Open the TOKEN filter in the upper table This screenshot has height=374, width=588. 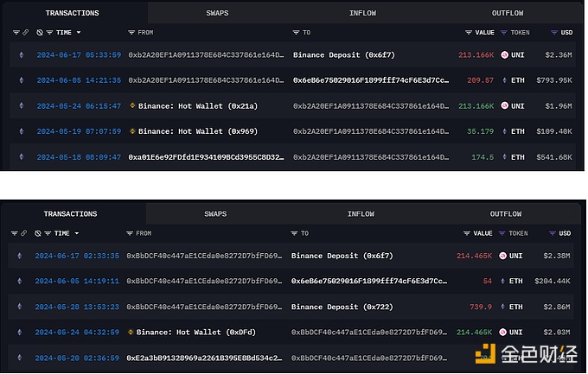[x=503, y=33]
